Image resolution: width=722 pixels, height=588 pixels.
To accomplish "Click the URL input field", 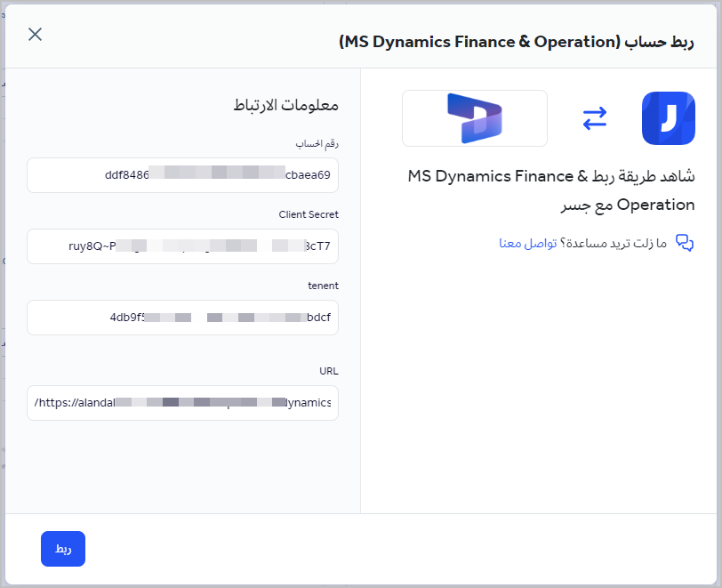I will (183, 403).
